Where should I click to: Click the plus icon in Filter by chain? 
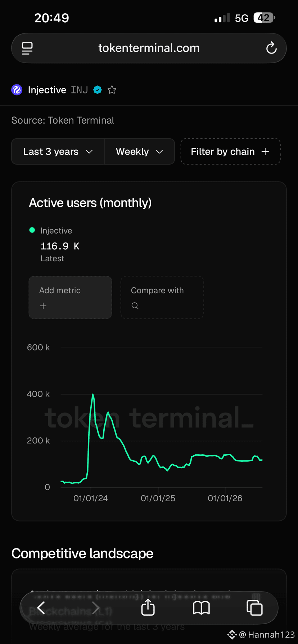[265, 152]
